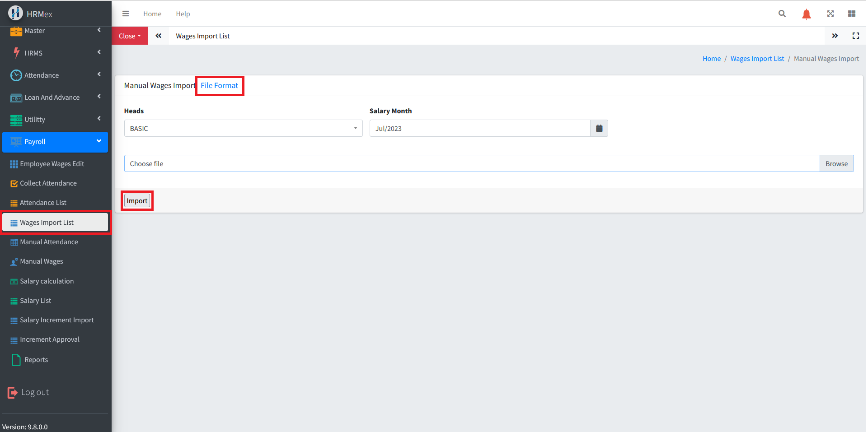868x432 pixels.
Task: Open the Salary Month calendar picker
Action: pos(599,128)
